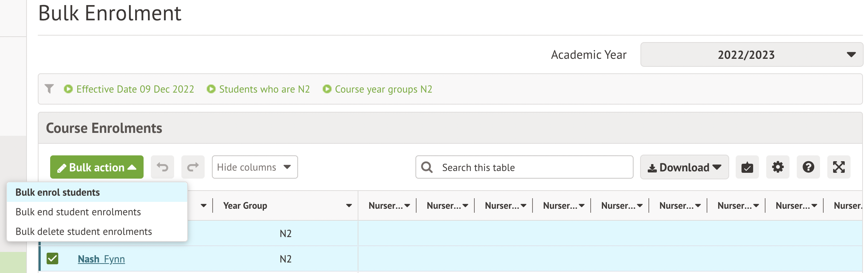Screen dimensions: 868x273
Task: Click the filter funnel icon
Action: (x=49, y=89)
